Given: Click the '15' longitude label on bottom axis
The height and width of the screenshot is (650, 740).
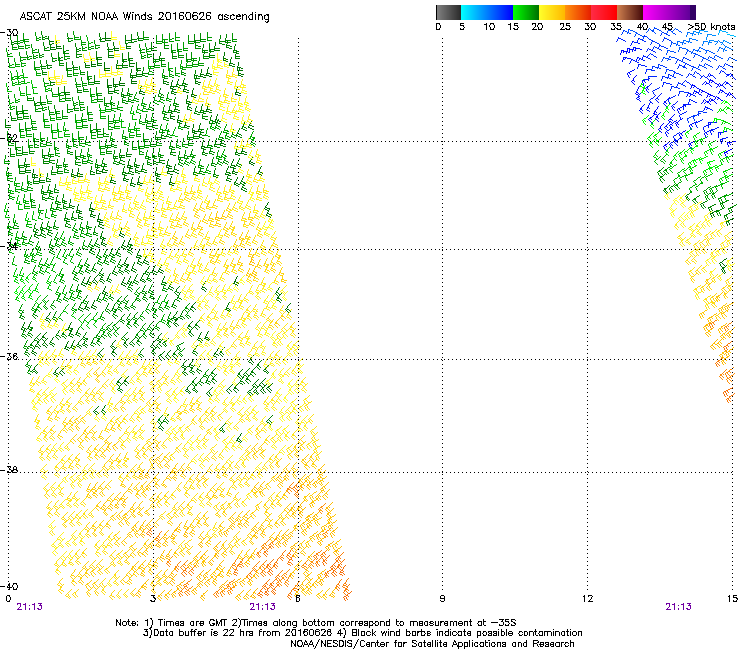Looking at the screenshot, I should point(732,599).
